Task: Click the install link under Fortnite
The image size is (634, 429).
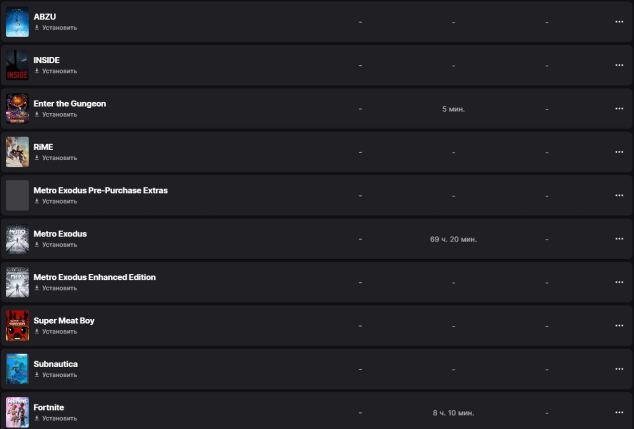Action: [58, 418]
